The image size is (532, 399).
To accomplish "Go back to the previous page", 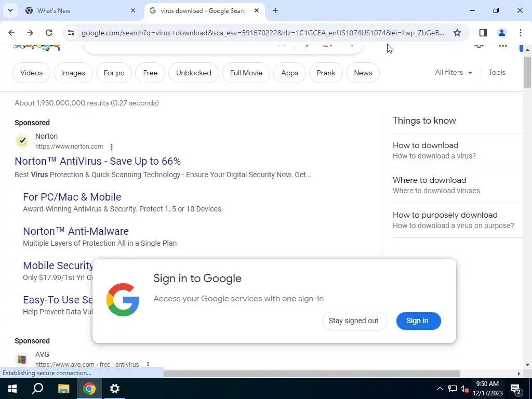I will coord(11,33).
